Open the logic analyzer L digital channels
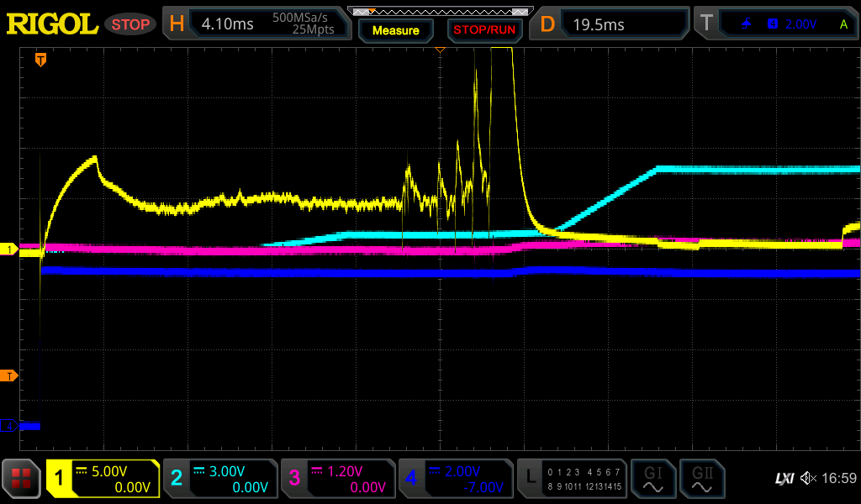 tap(571, 479)
